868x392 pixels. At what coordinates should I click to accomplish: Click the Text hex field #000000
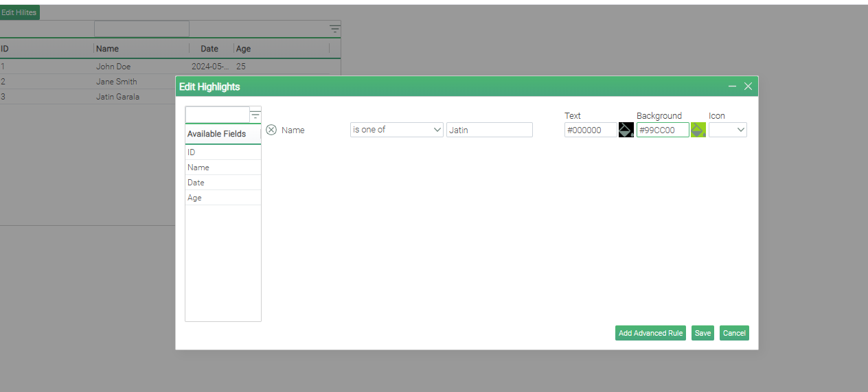click(x=590, y=130)
